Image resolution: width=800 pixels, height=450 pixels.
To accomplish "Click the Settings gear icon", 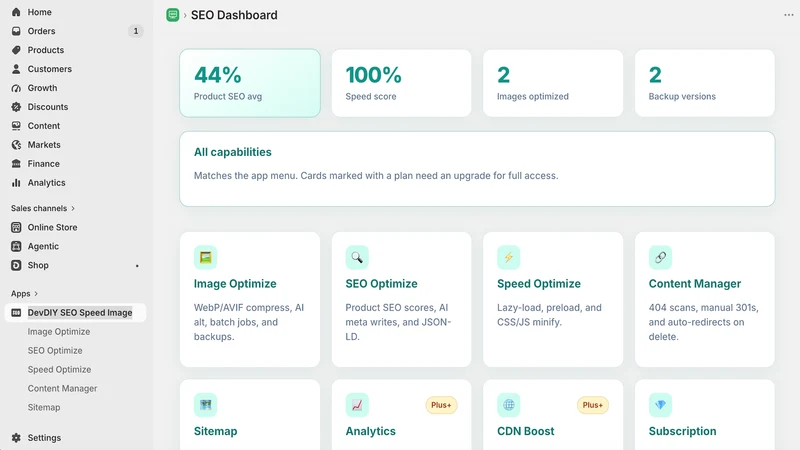I will pos(16,438).
